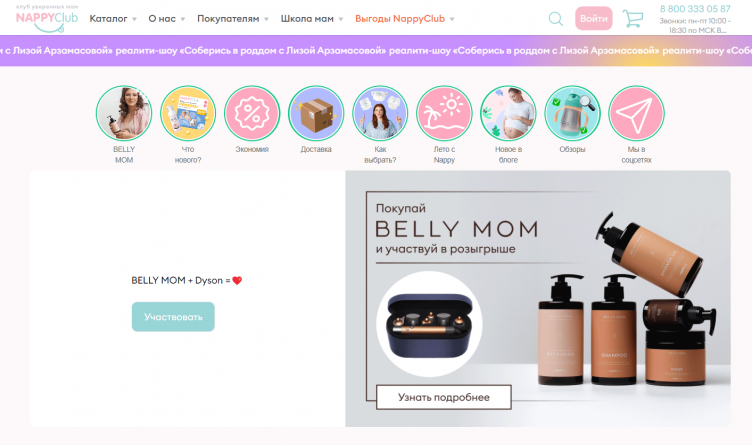Click the NappyClub logo
This screenshot has height=445, width=752.
[x=47, y=19]
